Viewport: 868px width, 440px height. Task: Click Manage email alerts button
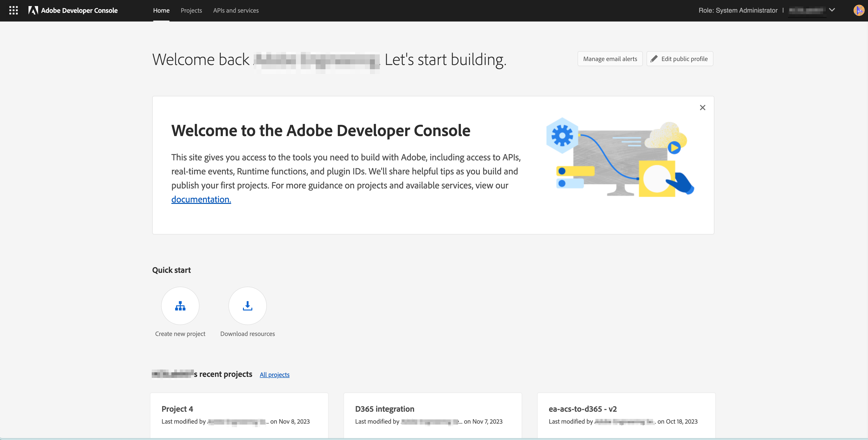pos(610,59)
